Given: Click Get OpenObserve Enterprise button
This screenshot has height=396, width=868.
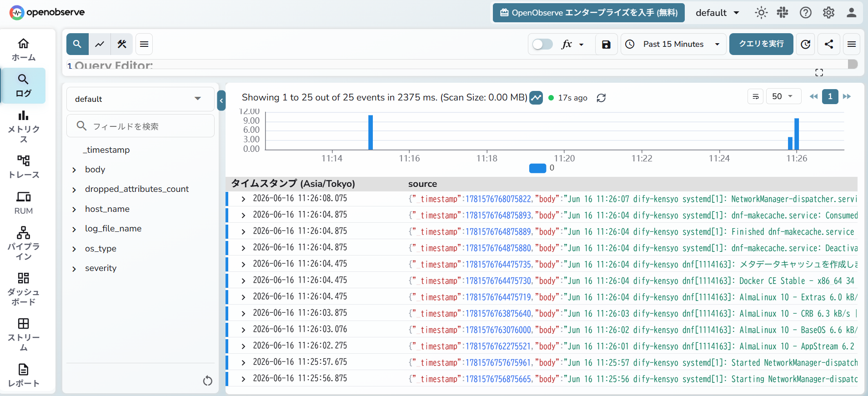Looking at the screenshot, I should (588, 13).
